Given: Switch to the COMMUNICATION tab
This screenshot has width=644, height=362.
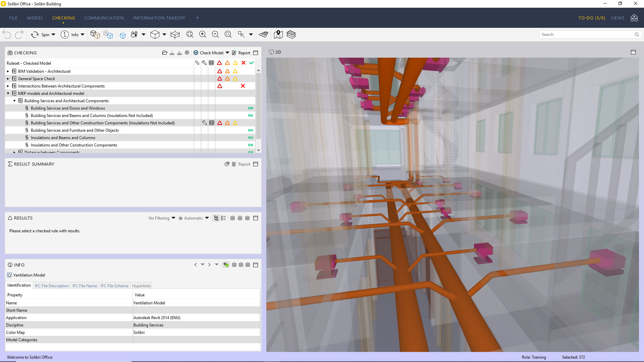Looking at the screenshot, I should click(x=104, y=18).
